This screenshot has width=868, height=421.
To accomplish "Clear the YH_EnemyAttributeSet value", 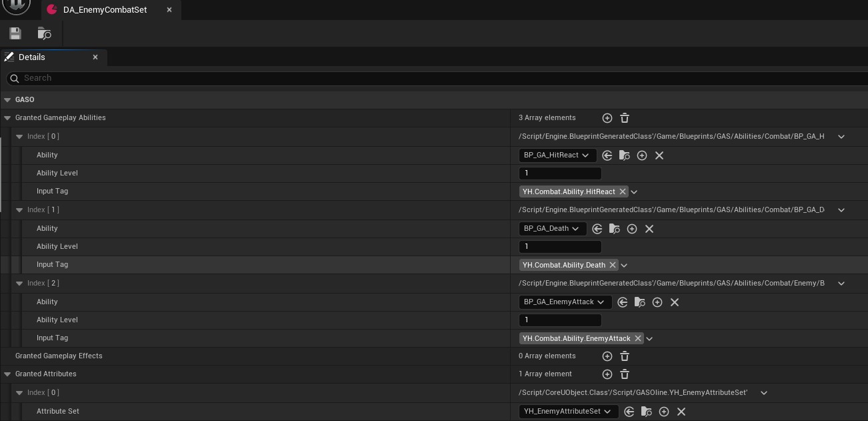I will click(x=681, y=412).
